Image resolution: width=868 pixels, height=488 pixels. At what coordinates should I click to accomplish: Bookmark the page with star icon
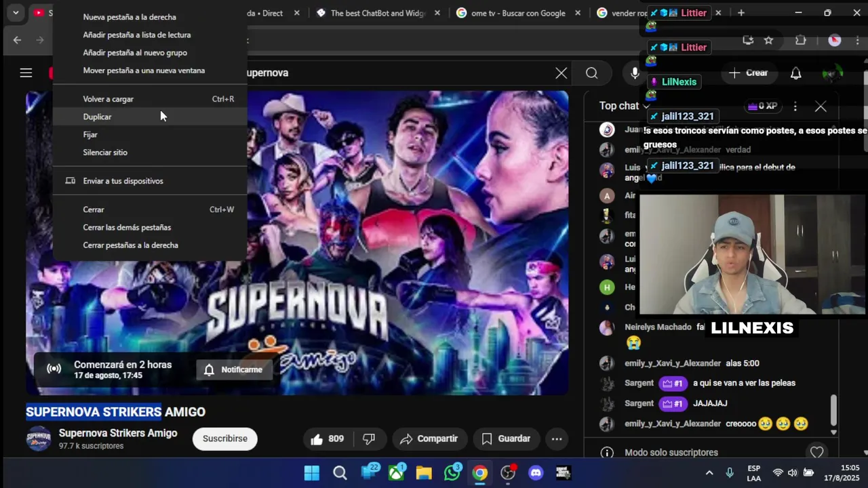pos(768,40)
